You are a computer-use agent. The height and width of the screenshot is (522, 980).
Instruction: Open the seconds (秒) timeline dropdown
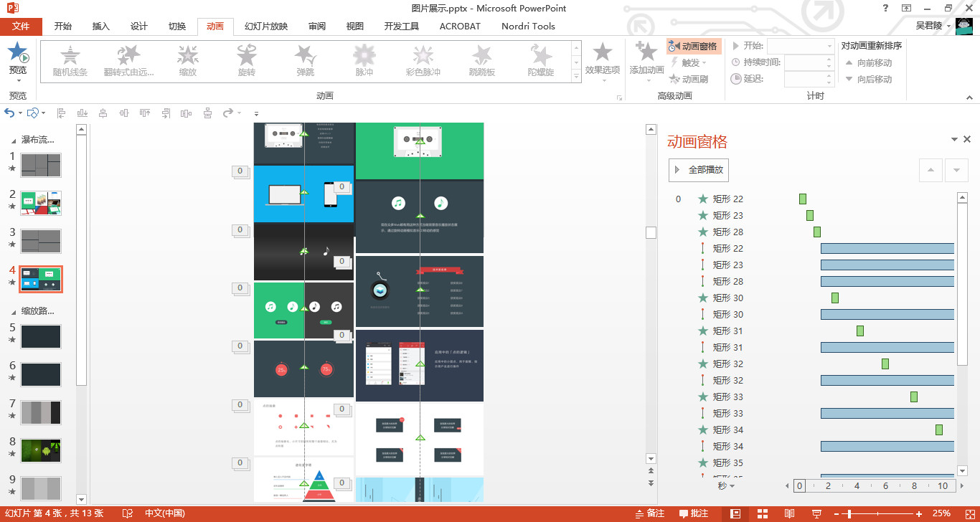click(726, 485)
